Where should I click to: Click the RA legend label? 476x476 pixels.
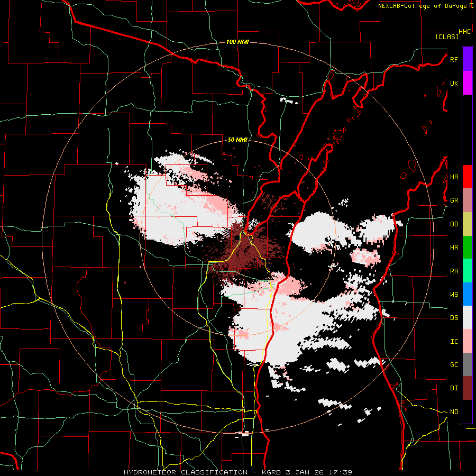[454, 271]
